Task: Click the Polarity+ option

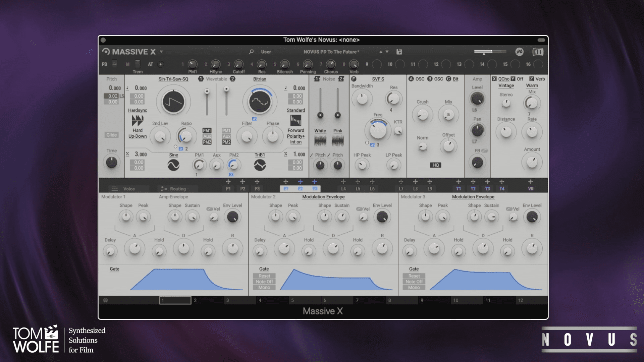Action: click(296, 136)
